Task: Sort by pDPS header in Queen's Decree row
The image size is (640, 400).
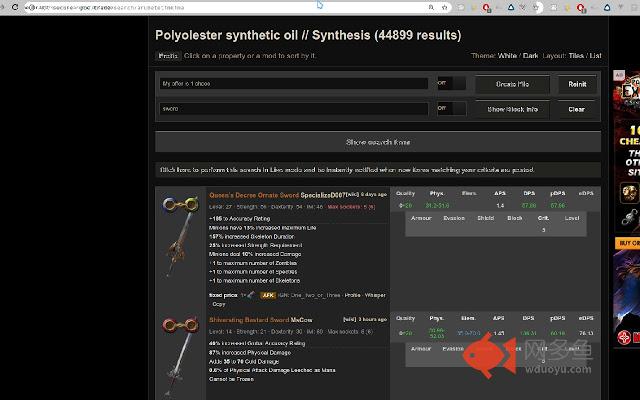Action: (558, 193)
